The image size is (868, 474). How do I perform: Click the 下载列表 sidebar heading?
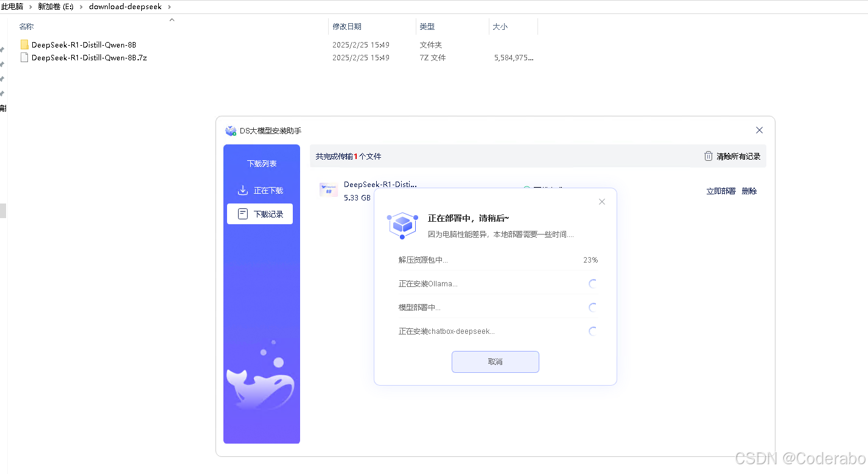(262, 164)
